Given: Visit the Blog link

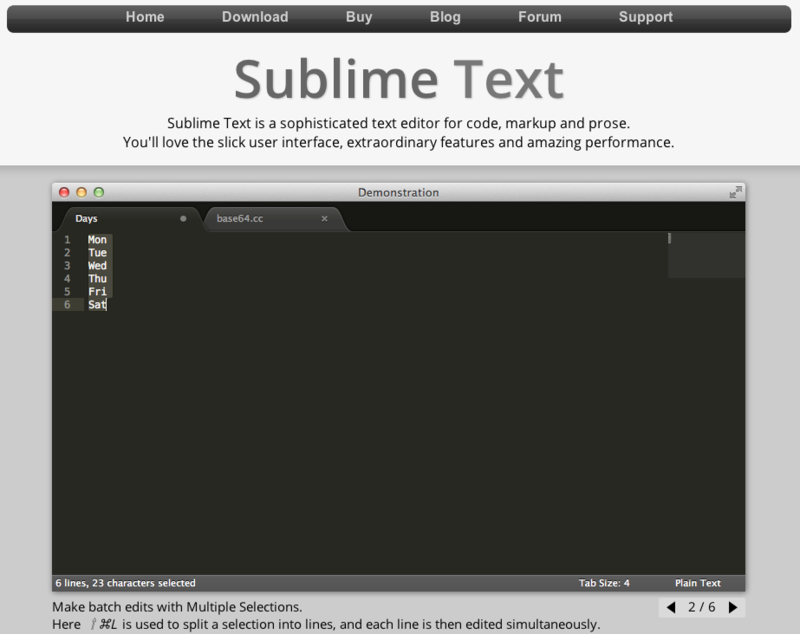Looking at the screenshot, I should click(445, 17).
